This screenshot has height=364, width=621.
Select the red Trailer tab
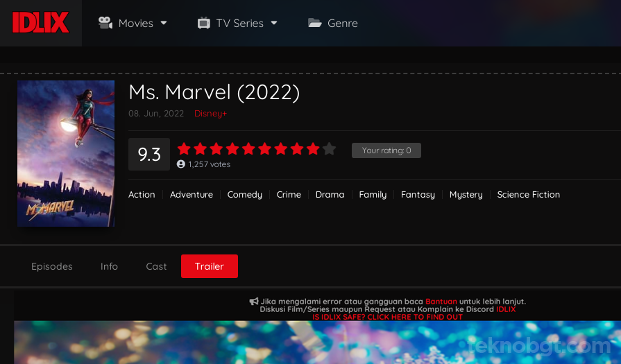click(x=210, y=266)
